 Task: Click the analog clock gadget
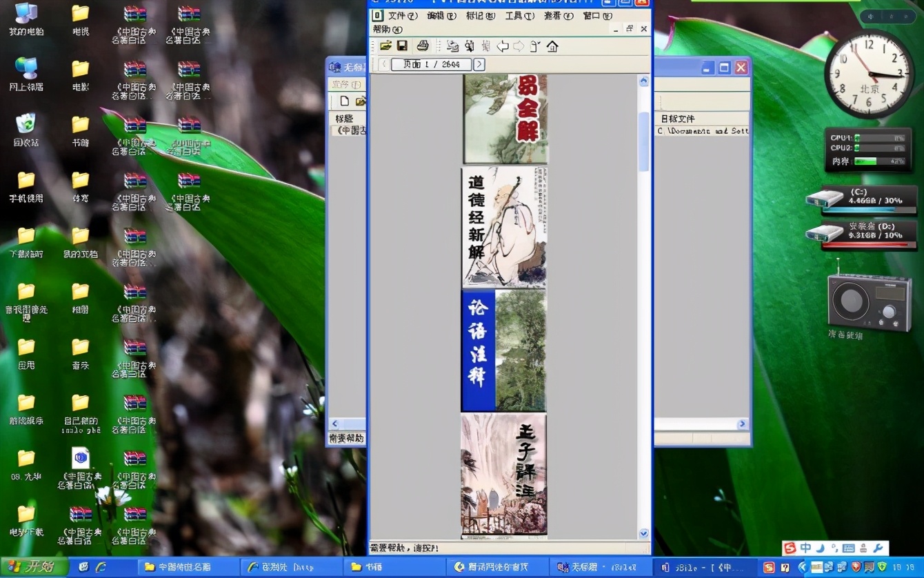[869, 74]
